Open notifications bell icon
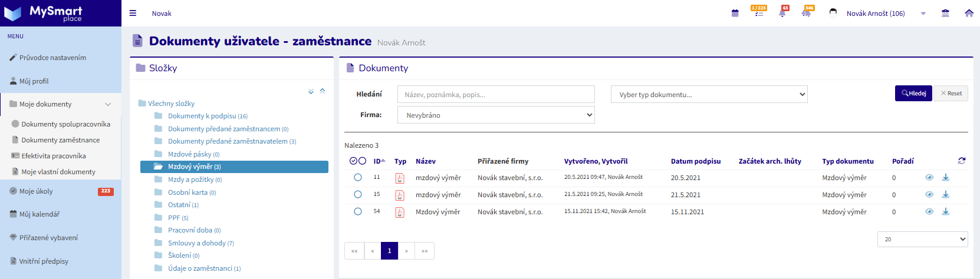The height and width of the screenshot is (279, 980). click(782, 13)
